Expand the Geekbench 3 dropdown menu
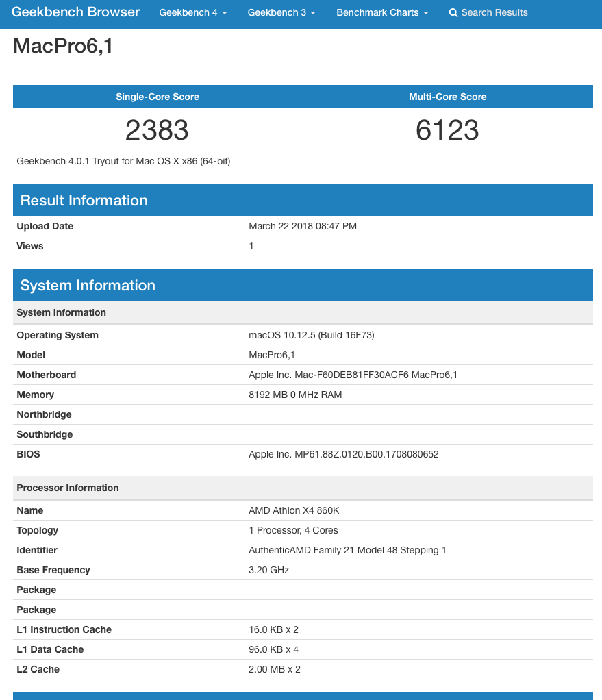 (x=281, y=12)
